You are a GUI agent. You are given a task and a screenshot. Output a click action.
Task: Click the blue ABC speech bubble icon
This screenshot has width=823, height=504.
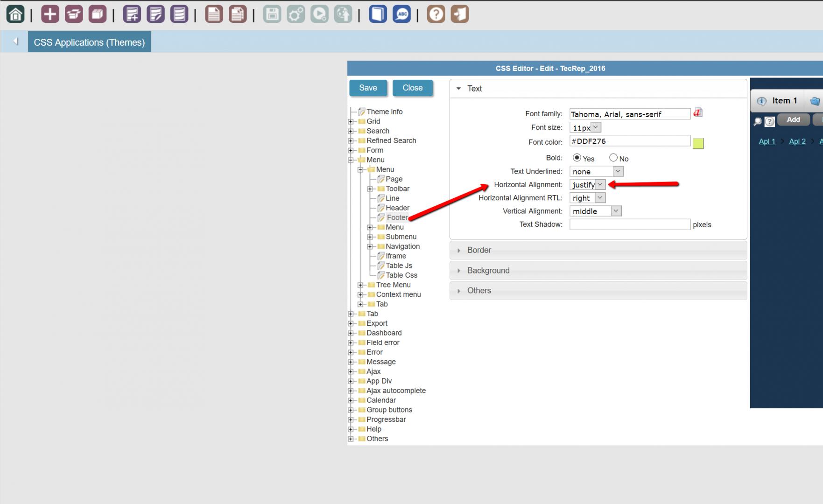pos(401,14)
